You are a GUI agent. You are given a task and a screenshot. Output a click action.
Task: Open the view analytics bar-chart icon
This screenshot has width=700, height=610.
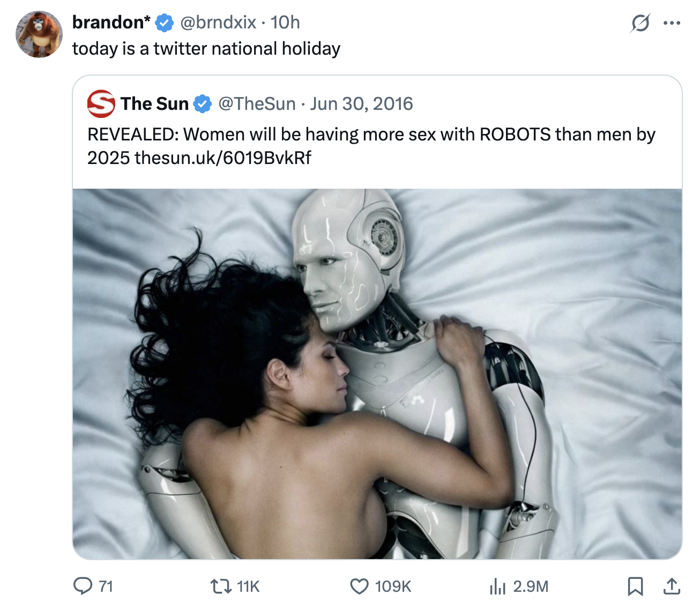(x=497, y=586)
